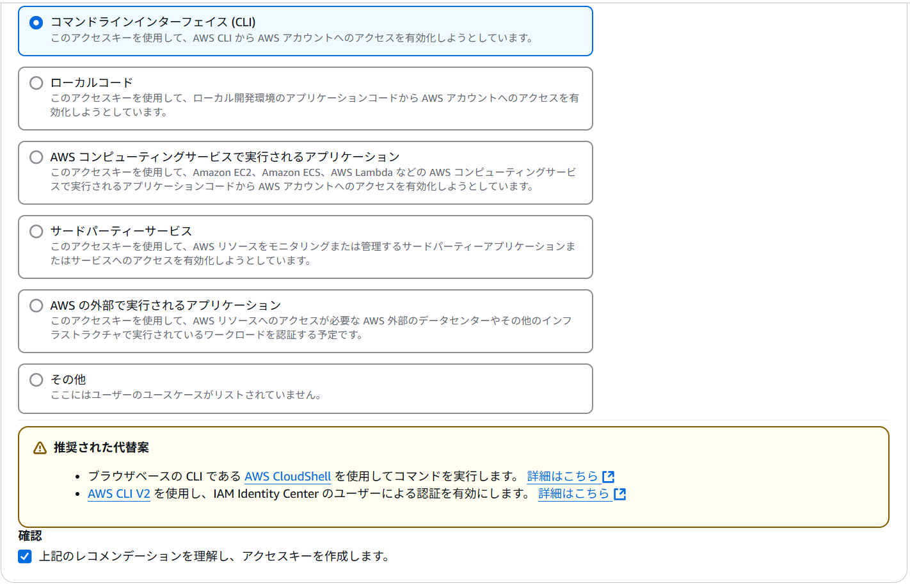Select the その他 radio option

pyautogui.click(x=36, y=380)
